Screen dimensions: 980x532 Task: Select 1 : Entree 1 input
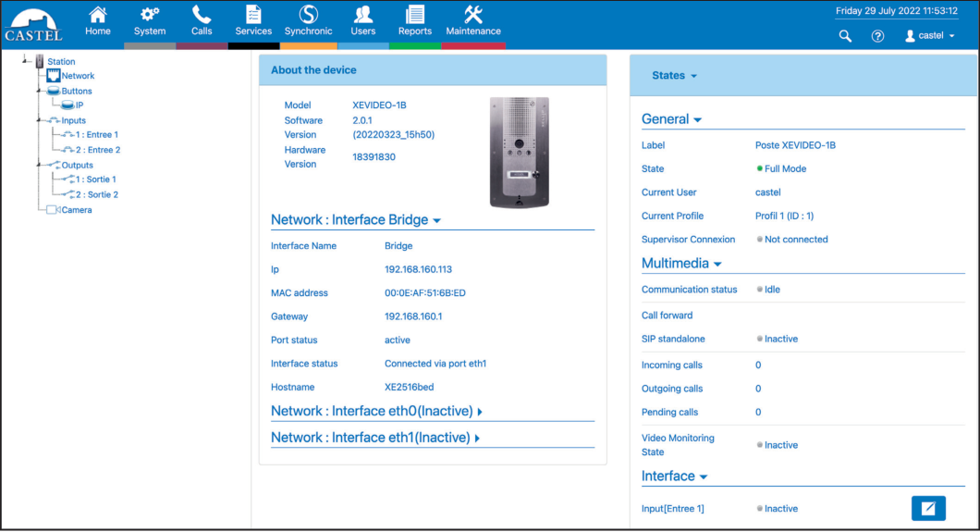97,134
